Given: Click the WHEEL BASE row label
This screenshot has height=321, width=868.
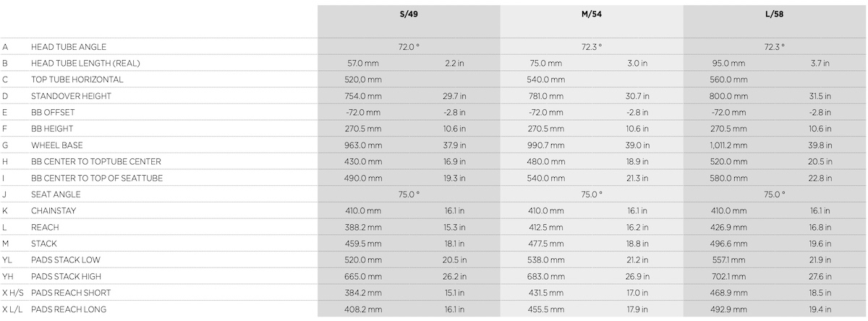Looking at the screenshot, I should click(56, 145).
